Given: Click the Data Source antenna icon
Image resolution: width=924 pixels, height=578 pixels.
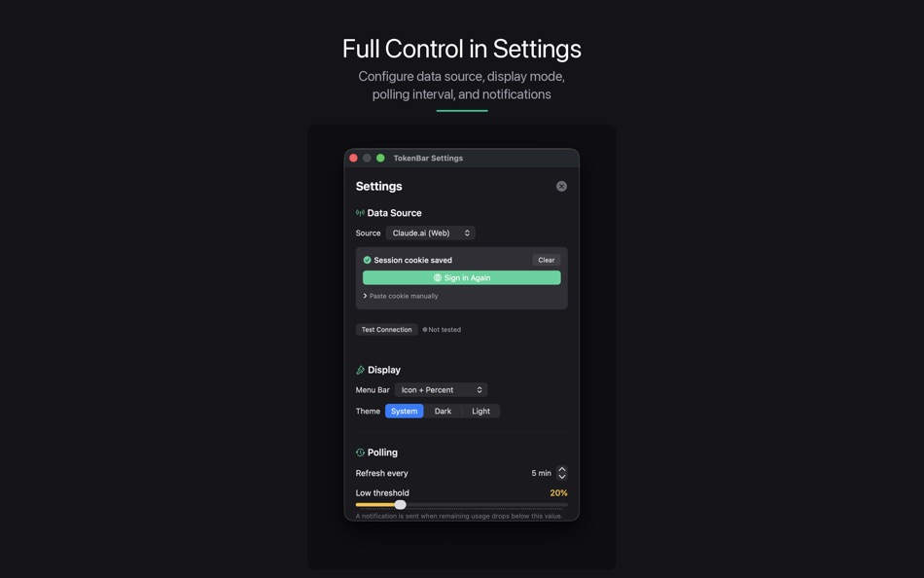Looking at the screenshot, I should pyautogui.click(x=360, y=213).
